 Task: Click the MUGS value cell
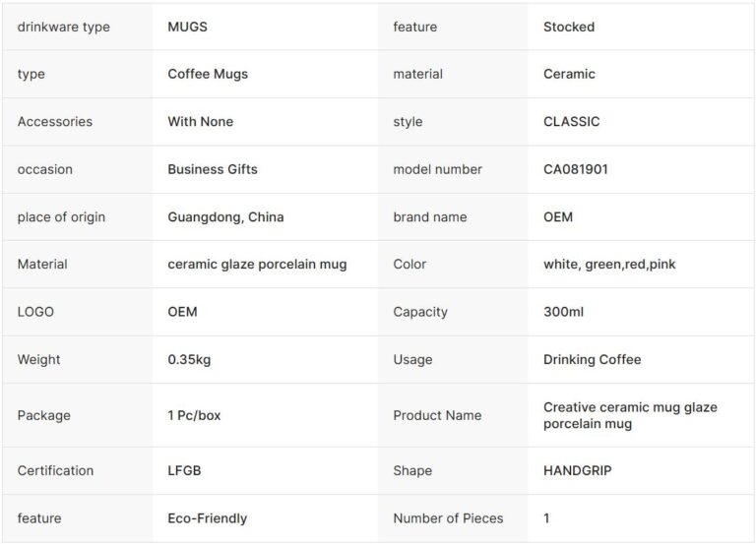coord(188,27)
